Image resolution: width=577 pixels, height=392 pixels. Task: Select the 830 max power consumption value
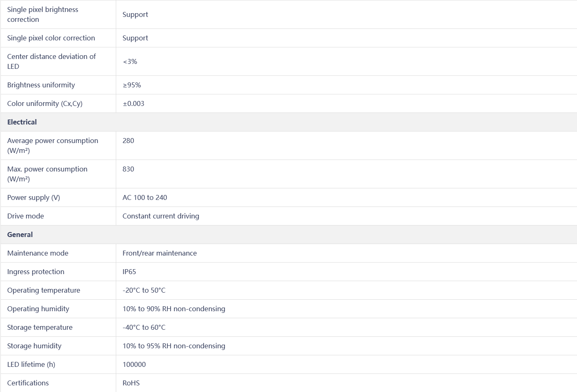coord(128,169)
